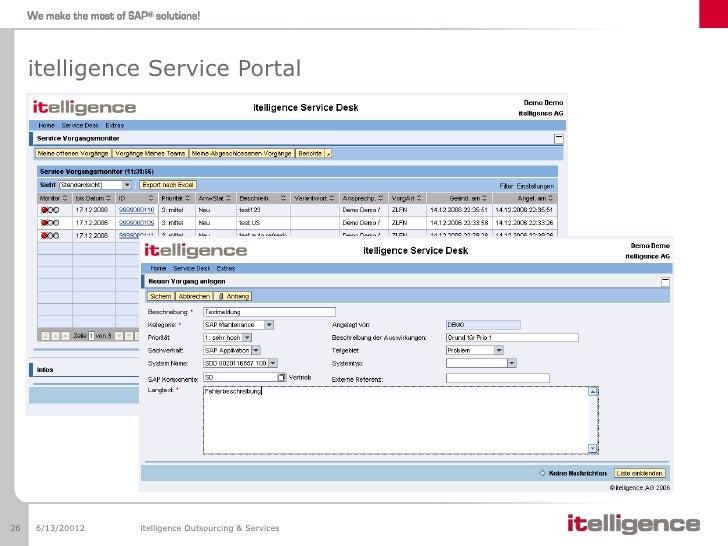
Task: Click the Beschreibung der Auswirkungen field
Action: point(512,338)
